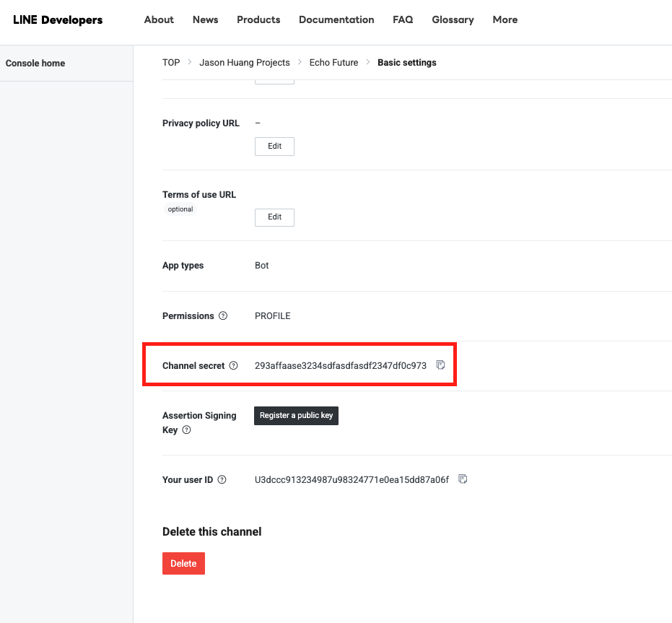Open the Glossary page
The image size is (672, 623).
click(x=453, y=20)
